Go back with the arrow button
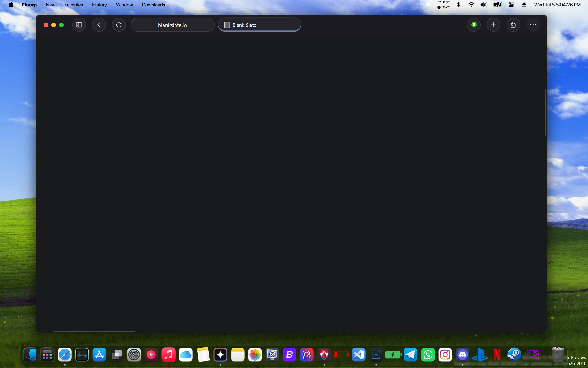This screenshot has height=368, width=588. [x=99, y=25]
